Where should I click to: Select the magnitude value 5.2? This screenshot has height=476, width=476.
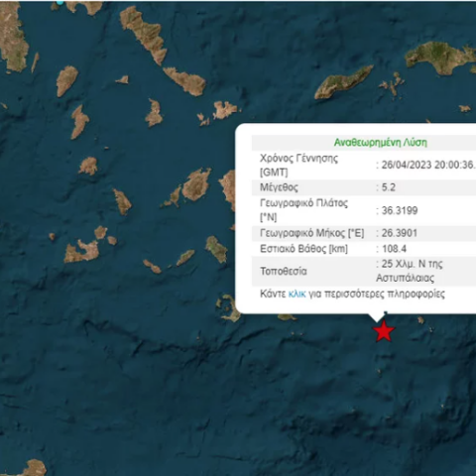coord(389,187)
